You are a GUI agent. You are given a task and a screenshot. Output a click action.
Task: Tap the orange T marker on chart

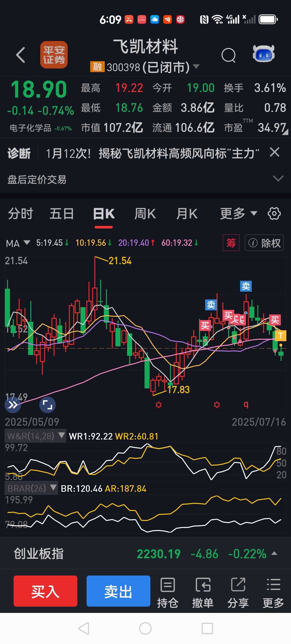281,336
